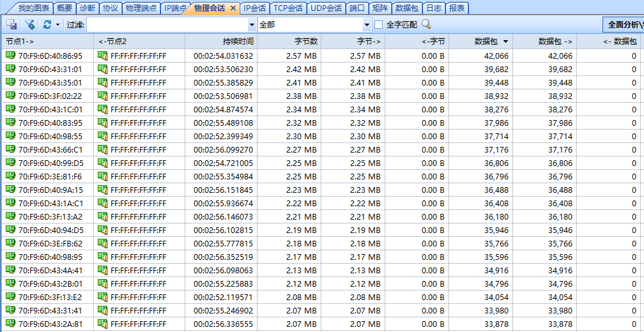Click node icon for 70:F9:6D:40:98:55
The image size is (644, 332).
(x=10, y=136)
